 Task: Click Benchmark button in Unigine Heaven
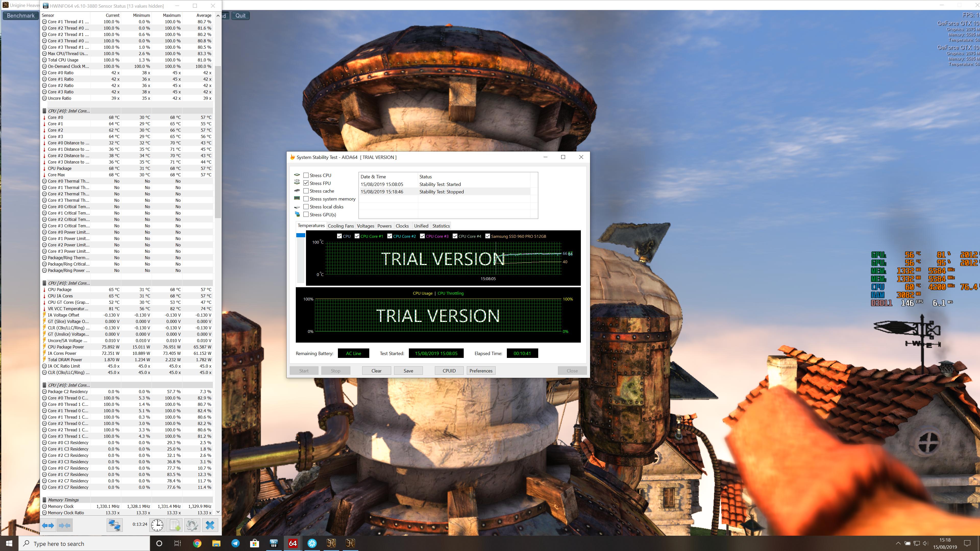(20, 16)
